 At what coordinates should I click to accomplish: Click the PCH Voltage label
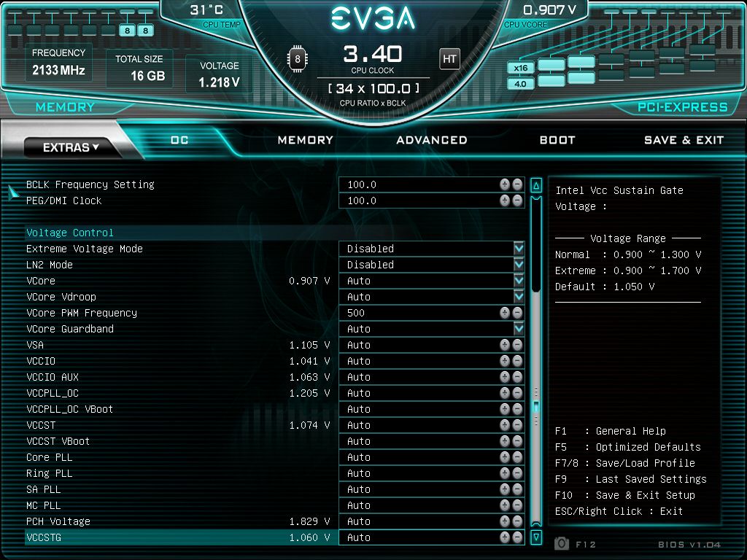(x=58, y=521)
